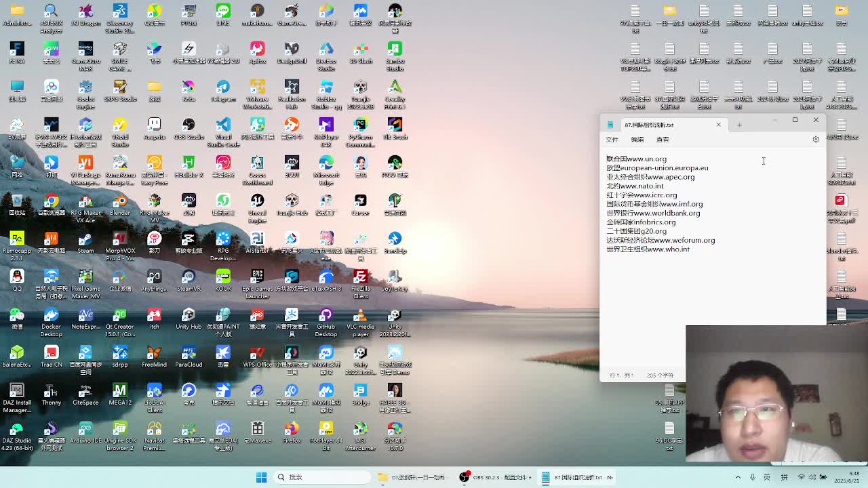Select Unreal Engine desktop icon
The height and width of the screenshot is (488, 868).
tap(258, 207)
